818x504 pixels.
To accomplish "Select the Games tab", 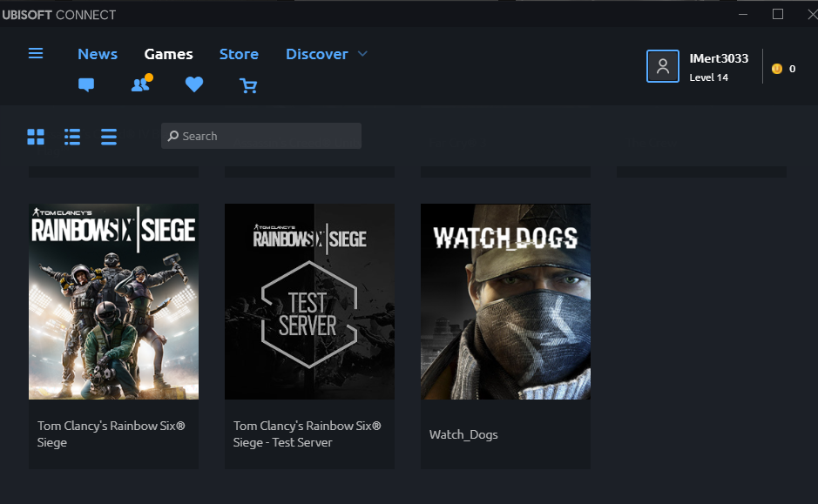I will (168, 54).
